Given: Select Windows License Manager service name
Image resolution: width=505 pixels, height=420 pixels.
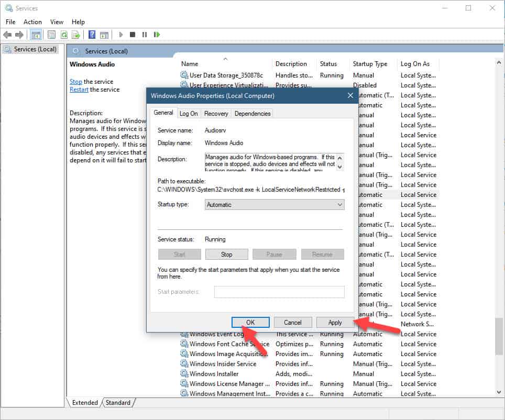Looking at the screenshot, I should tap(229, 384).
